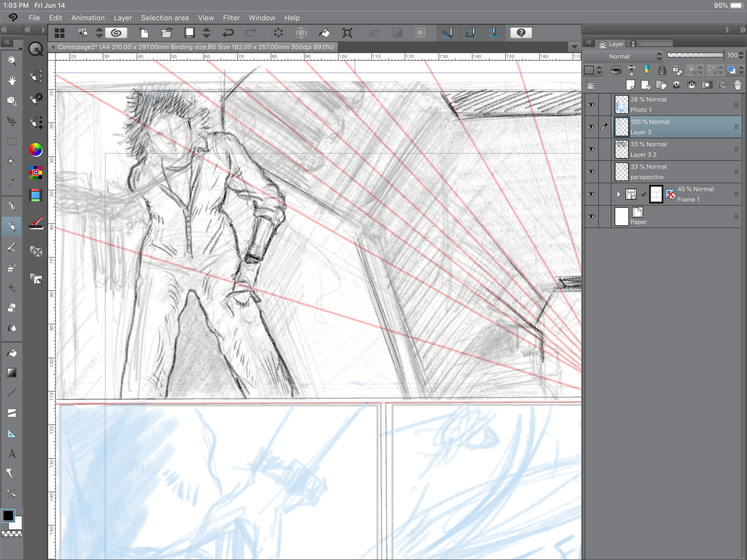The height and width of the screenshot is (560, 747).
Task: Toggle snap to ruler
Action: [448, 33]
